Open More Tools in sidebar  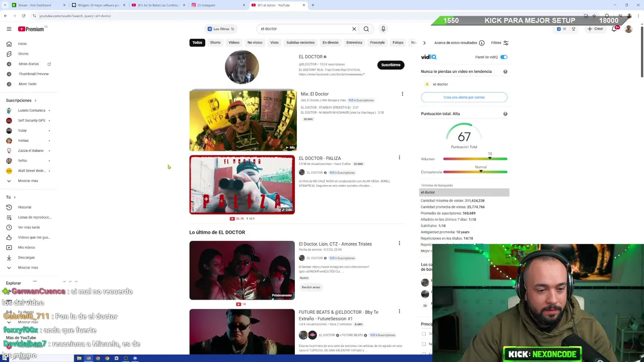(x=27, y=84)
